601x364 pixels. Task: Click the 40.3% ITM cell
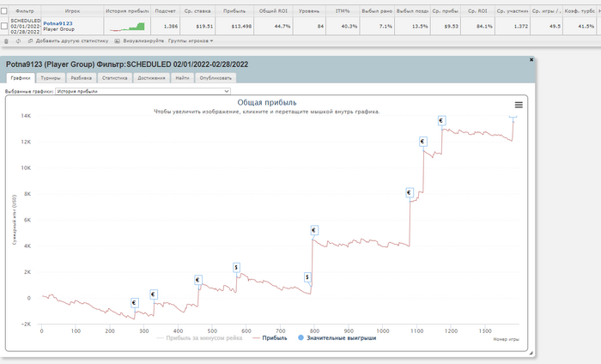pyautogui.click(x=343, y=27)
